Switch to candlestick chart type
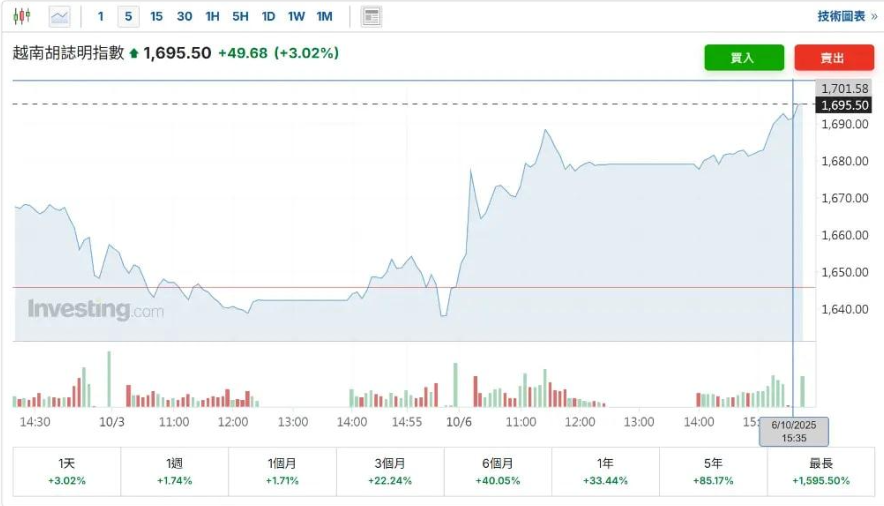 (22, 16)
